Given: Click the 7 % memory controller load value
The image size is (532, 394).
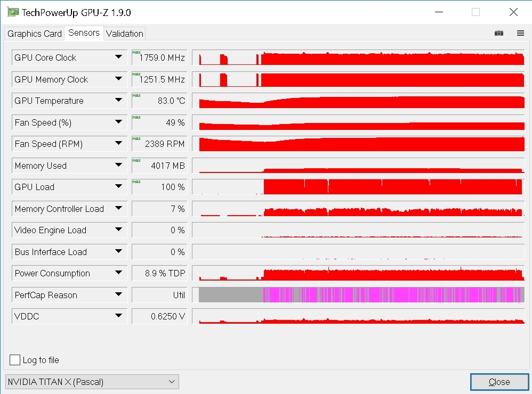Looking at the screenshot, I should pyautogui.click(x=159, y=208).
